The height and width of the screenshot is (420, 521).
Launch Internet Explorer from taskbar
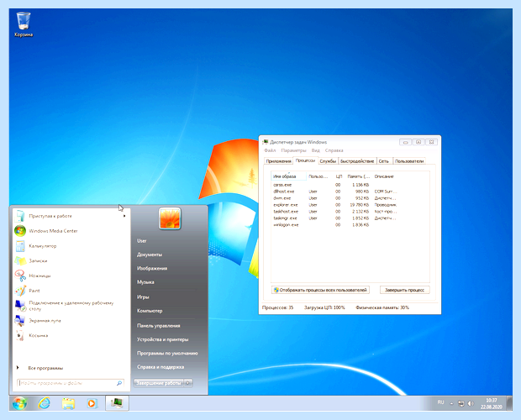click(x=45, y=403)
